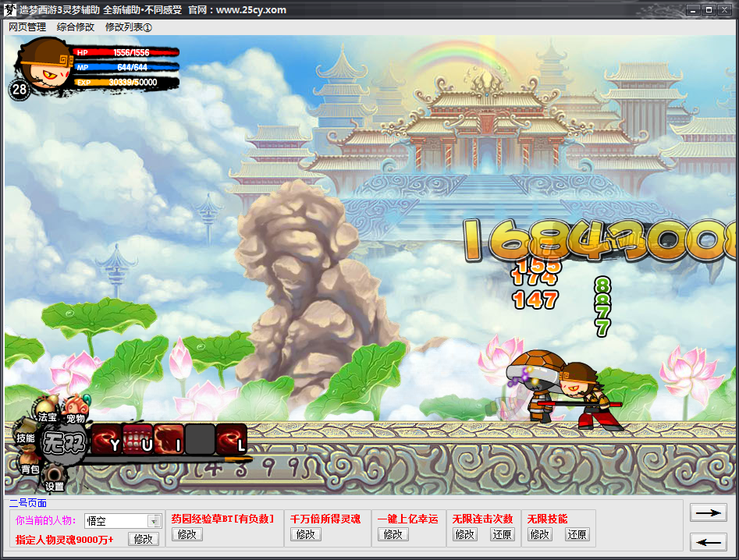
Task: Click the 指定人物灵魂9000万+ text
Action: point(65,540)
